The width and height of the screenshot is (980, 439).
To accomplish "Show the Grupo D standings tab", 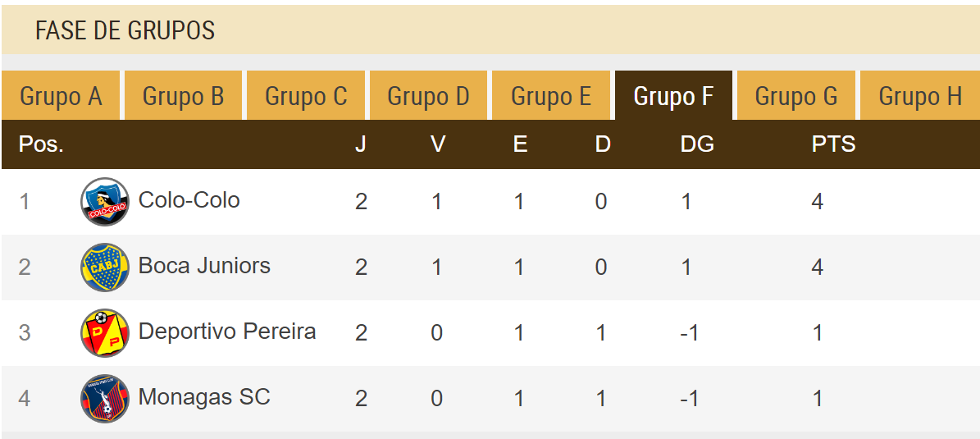I will (x=428, y=96).
